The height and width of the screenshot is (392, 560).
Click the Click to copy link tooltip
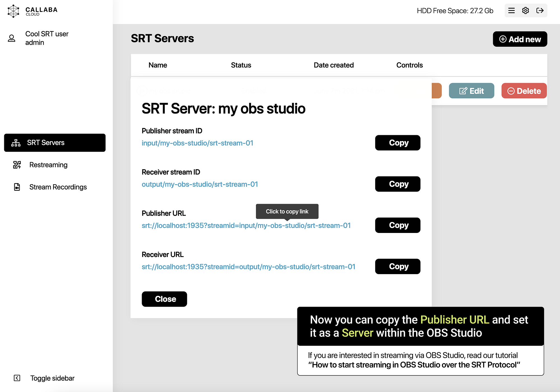[287, 211]
